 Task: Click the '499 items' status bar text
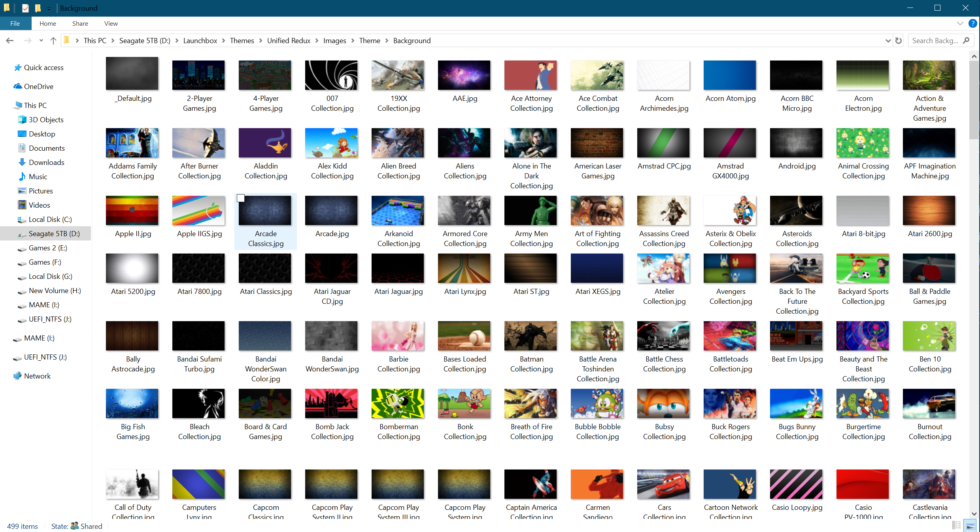pyautogui.click(x=23, y=526)
